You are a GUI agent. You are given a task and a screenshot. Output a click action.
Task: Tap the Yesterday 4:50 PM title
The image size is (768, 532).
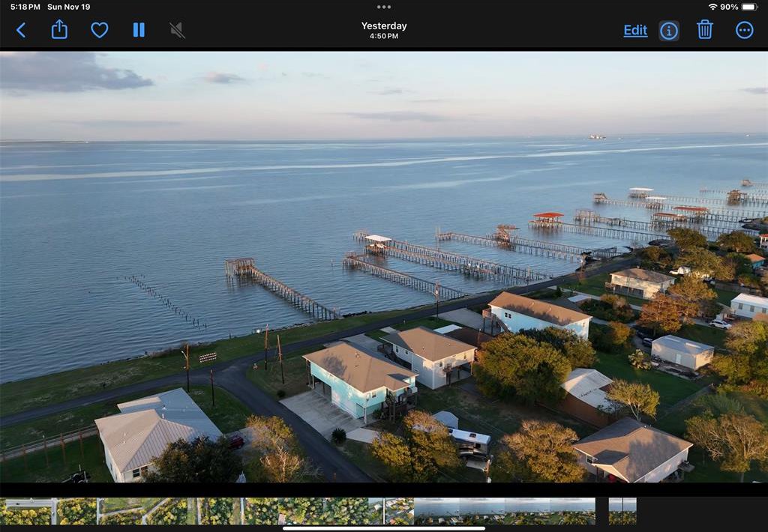coord(384,30)
